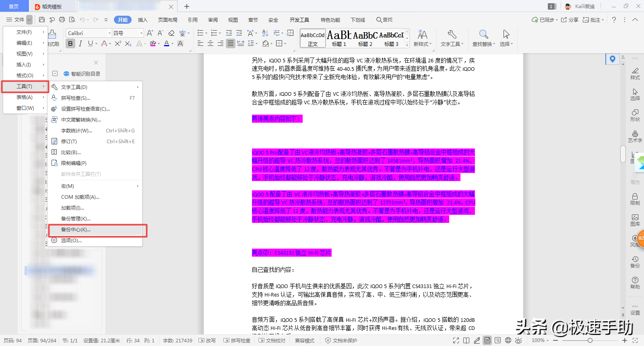This screenshot has width=644, height=346.
Task: Click the Comment button top right
Action: point(593,20)
